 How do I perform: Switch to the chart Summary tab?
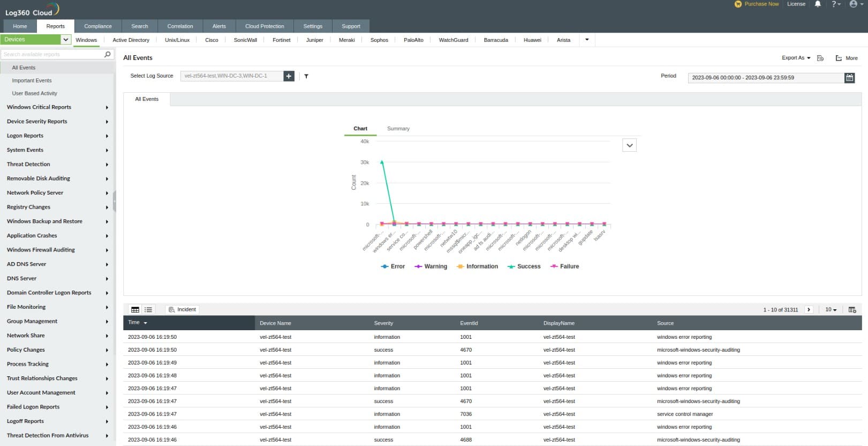click(398, 129)
